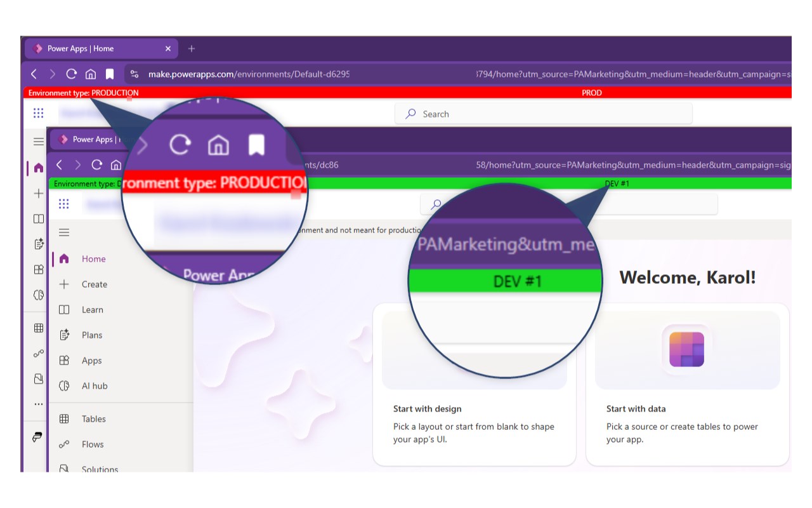This screenshot has height=508, width=812.
Task: Open the Flows icon in production window sidebar
Action: tap(39, 354)
